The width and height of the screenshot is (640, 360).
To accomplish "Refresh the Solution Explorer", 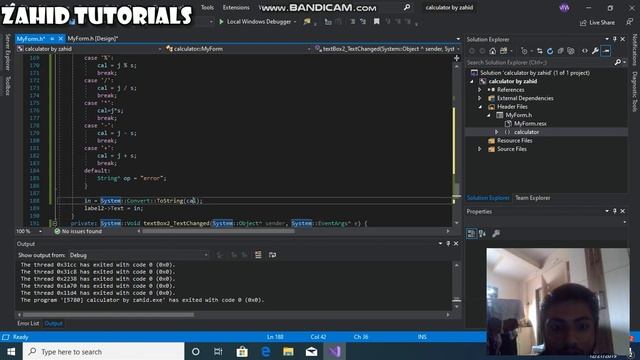I will 550,51.
